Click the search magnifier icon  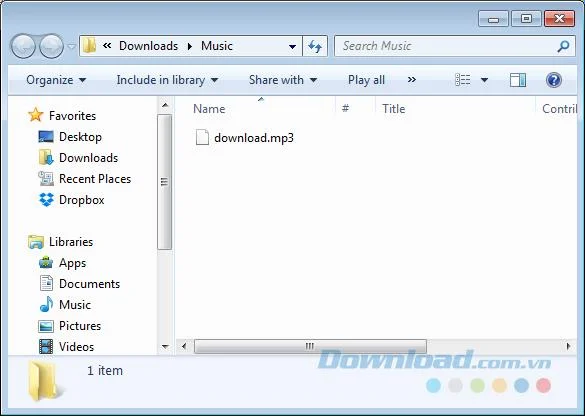pos(563,46)
